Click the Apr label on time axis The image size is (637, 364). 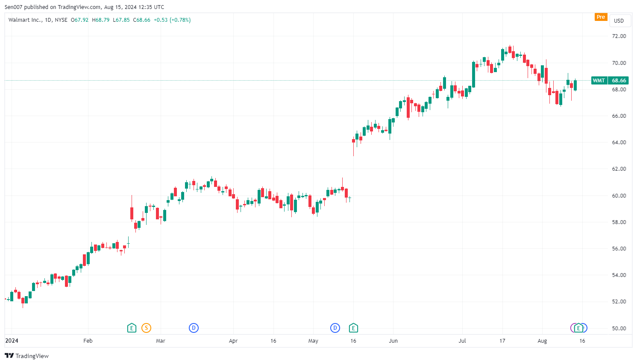233,341
